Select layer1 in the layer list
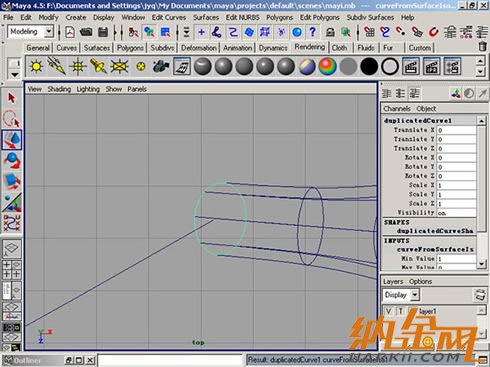 click(428, 311)
